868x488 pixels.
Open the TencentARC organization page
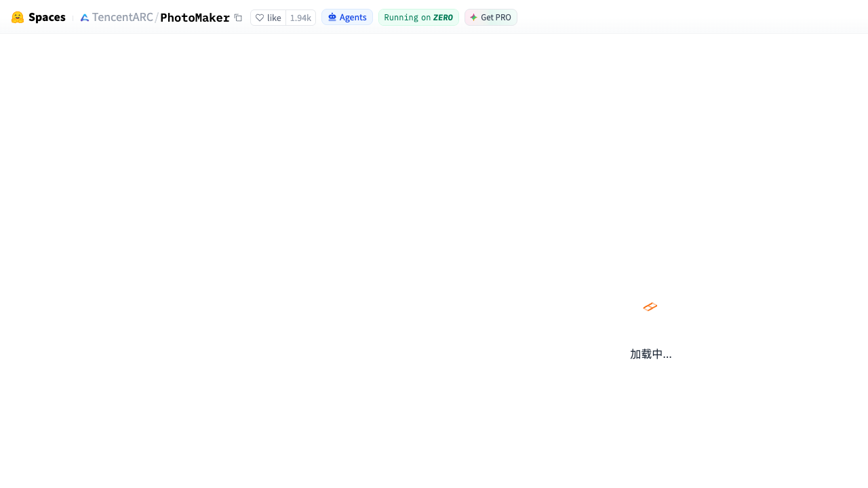pos(123,17)
